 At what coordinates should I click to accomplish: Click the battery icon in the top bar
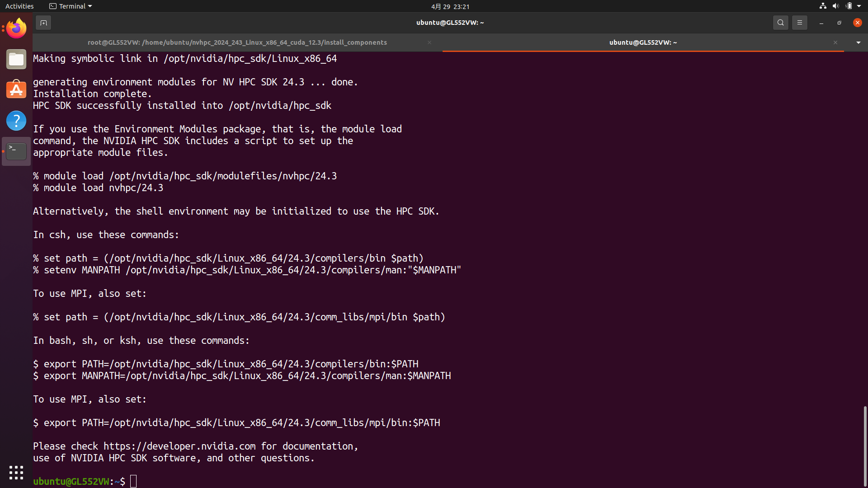point(849,6)
